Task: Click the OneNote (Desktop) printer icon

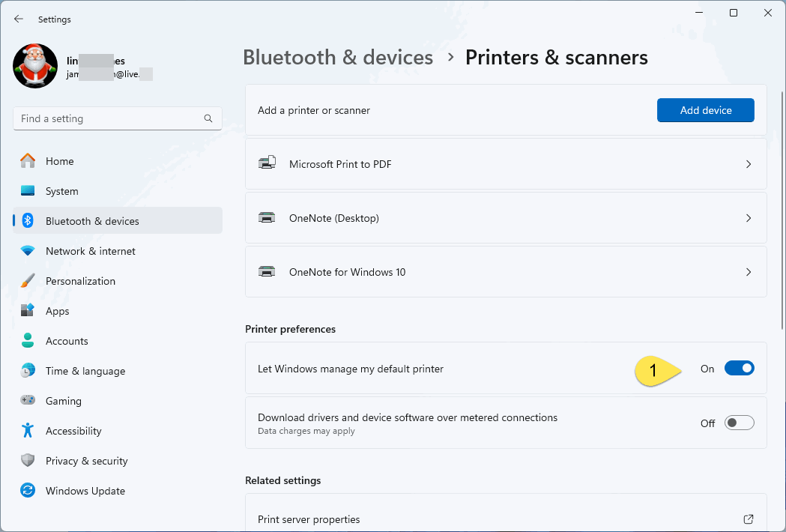Action: tap(267, 217)
